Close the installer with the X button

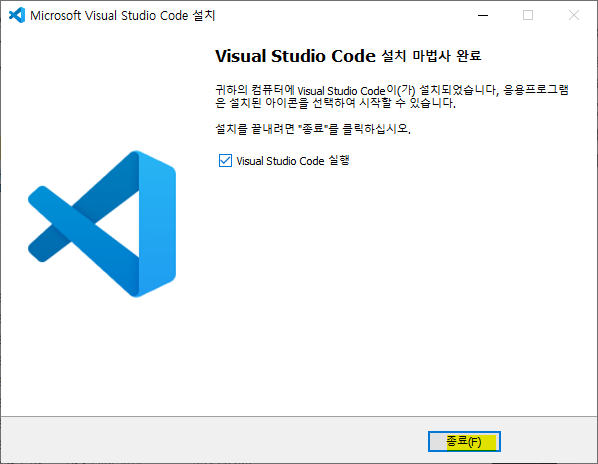pos(574,15)
